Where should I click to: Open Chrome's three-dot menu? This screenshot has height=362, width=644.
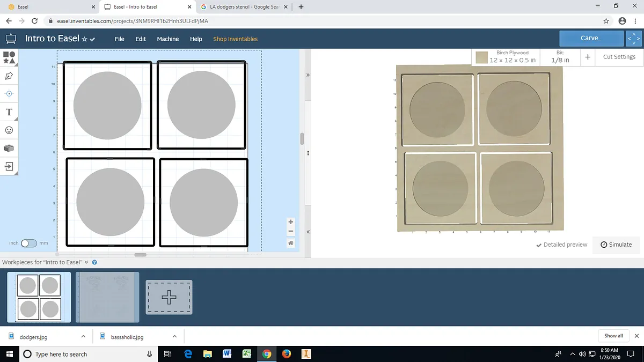click(636, 21)
